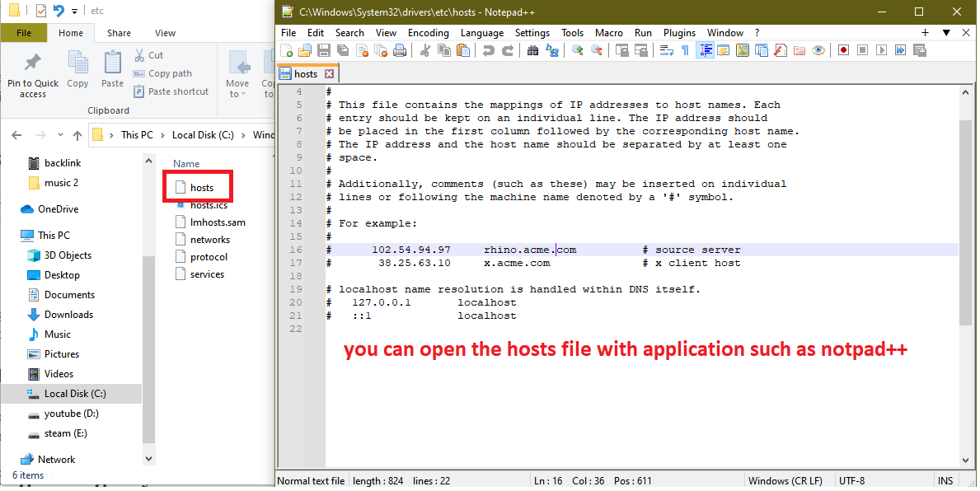Image resolution: width=980 pixels, height=491 pixels.
Task: Click the Name column header
Action: [186, 164]
